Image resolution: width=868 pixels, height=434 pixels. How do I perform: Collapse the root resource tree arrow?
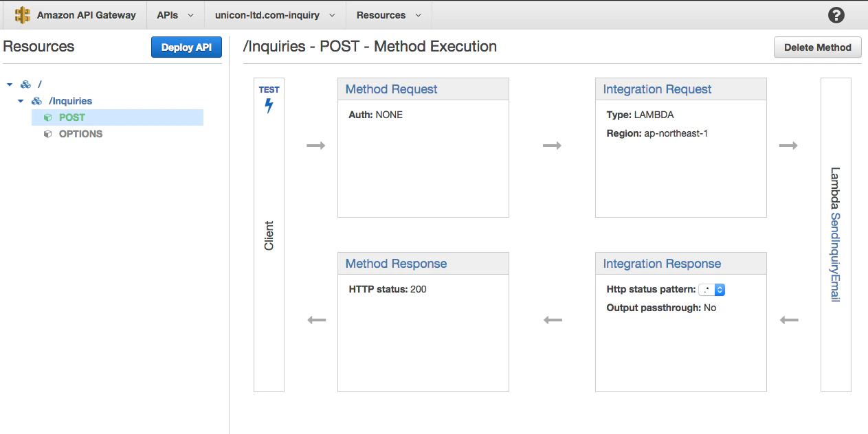click(10, 84)
